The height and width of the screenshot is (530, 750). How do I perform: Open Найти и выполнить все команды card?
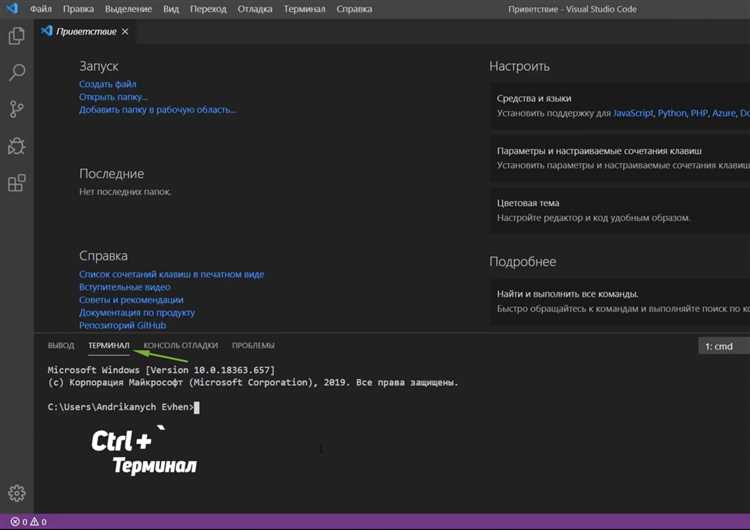pos(620,301)
